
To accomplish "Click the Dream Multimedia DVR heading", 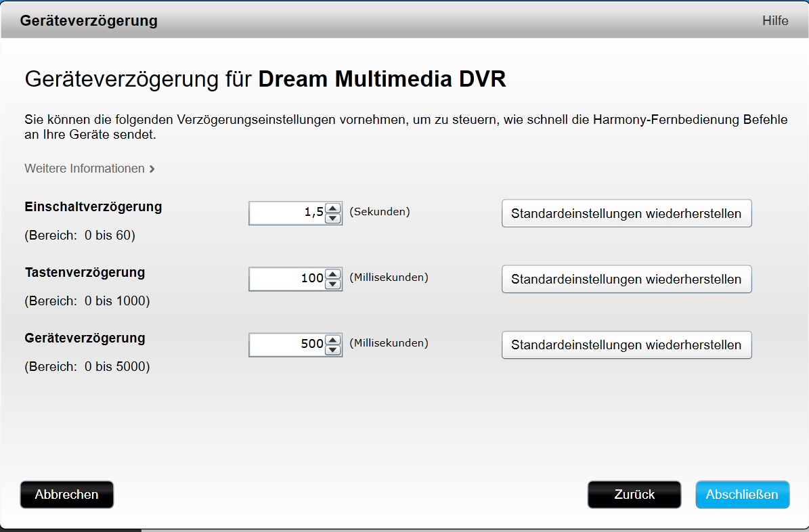I will click(382, 79).
